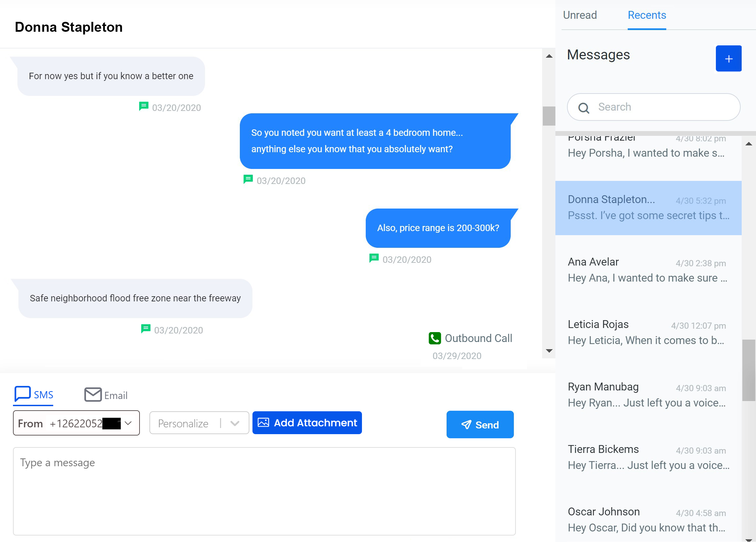Click the green message icon under 'Also, price range' bubble
The height and width of the screenshot is (542, 756).
click(x=374, y=258)
